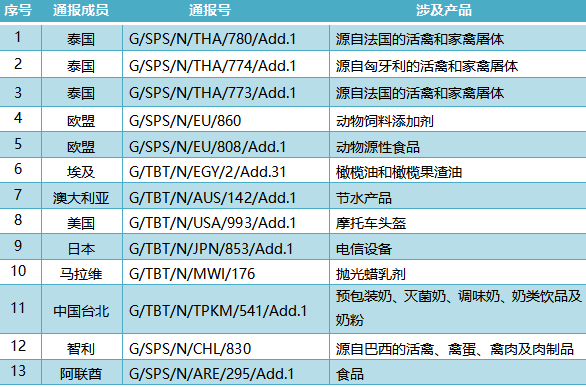The image size is (586, 387).
Task: Select notification number G/SPS/N/EU/808/Add.1
Action: (x=207, y=147)
